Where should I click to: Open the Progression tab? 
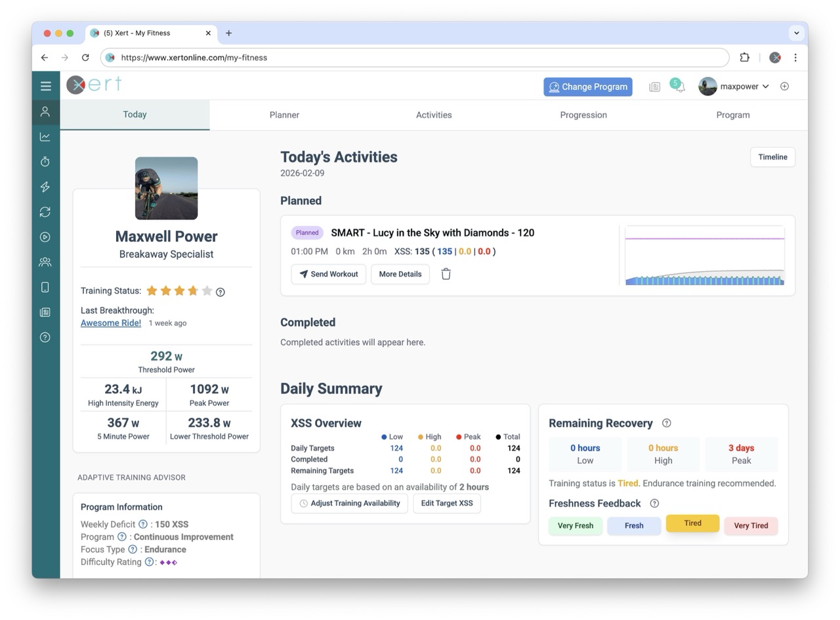(583, 115)
